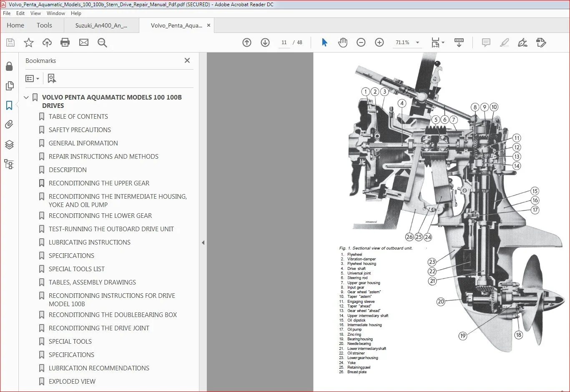This screenshot has height=392, width=570.
Task: Send file by email envelope icon
Action: coord(84,42)
